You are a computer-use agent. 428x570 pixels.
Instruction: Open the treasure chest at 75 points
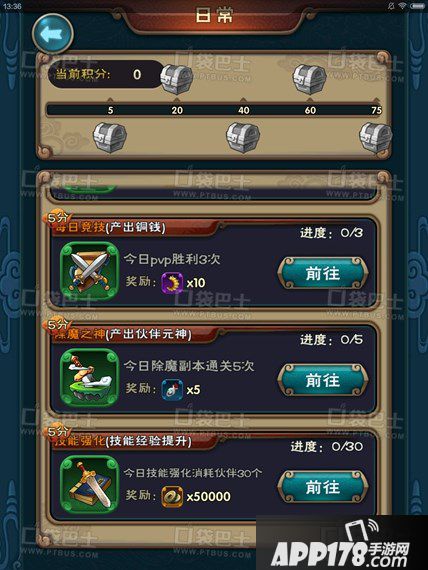(x=376, y=137)
